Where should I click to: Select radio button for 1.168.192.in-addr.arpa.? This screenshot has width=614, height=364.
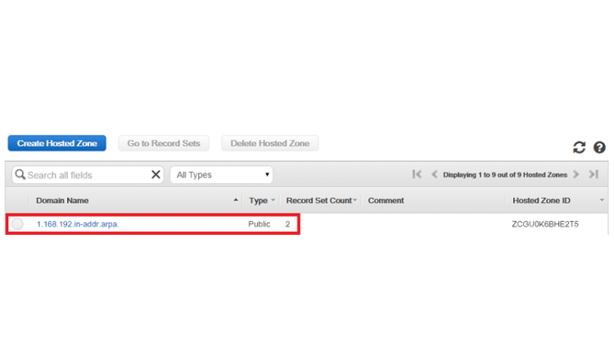(17, 224)
